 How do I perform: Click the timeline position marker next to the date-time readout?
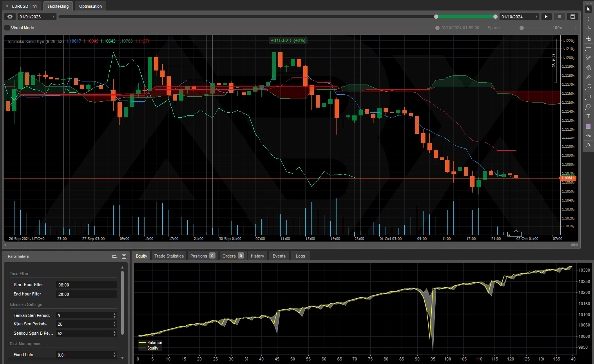(437, 28)
